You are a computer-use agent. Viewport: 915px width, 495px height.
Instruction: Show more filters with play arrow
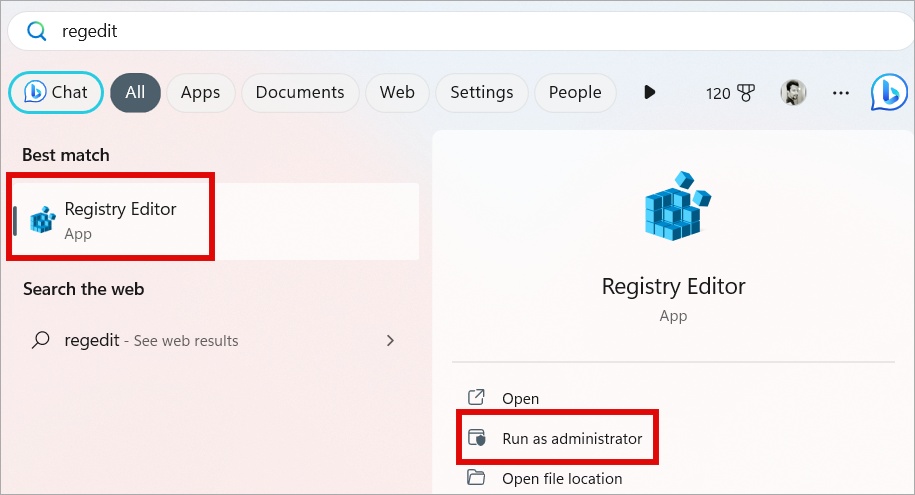649,92
